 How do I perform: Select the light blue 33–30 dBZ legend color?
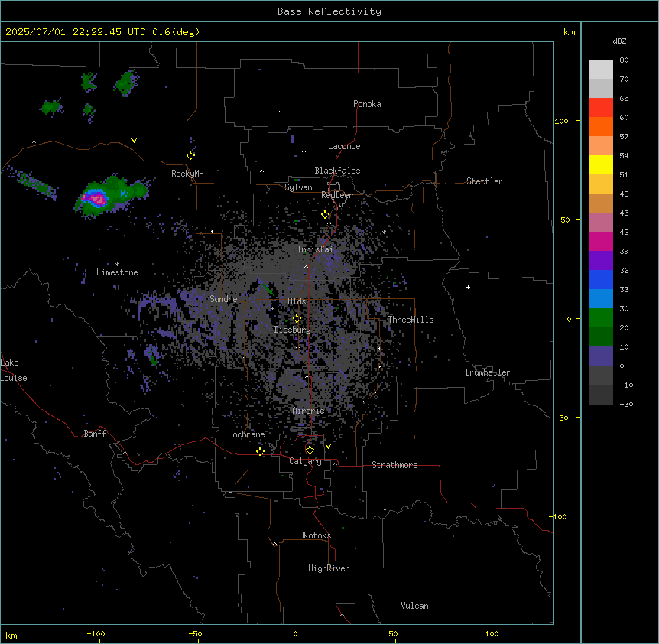point(601,299)
